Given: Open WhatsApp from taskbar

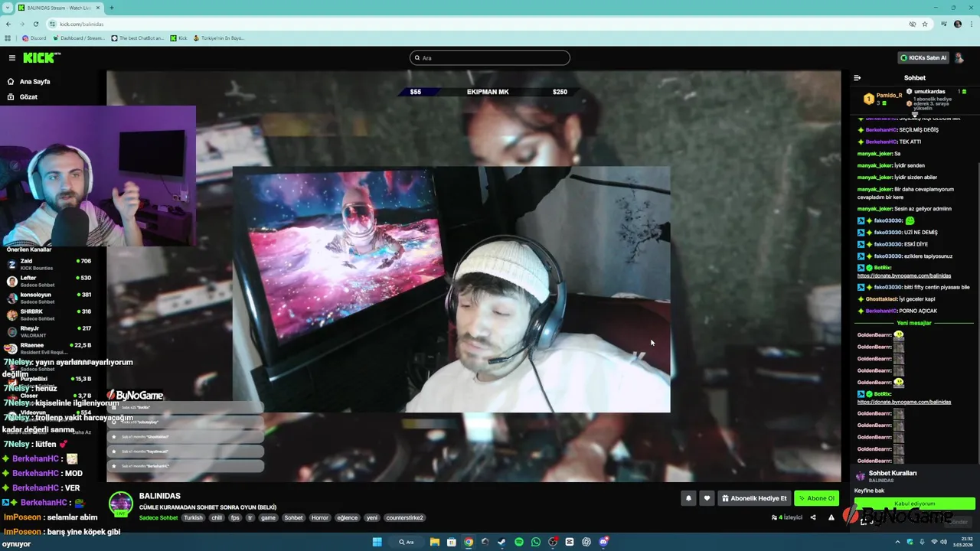Looking at the screenshot, I should (x=536, y=542).
